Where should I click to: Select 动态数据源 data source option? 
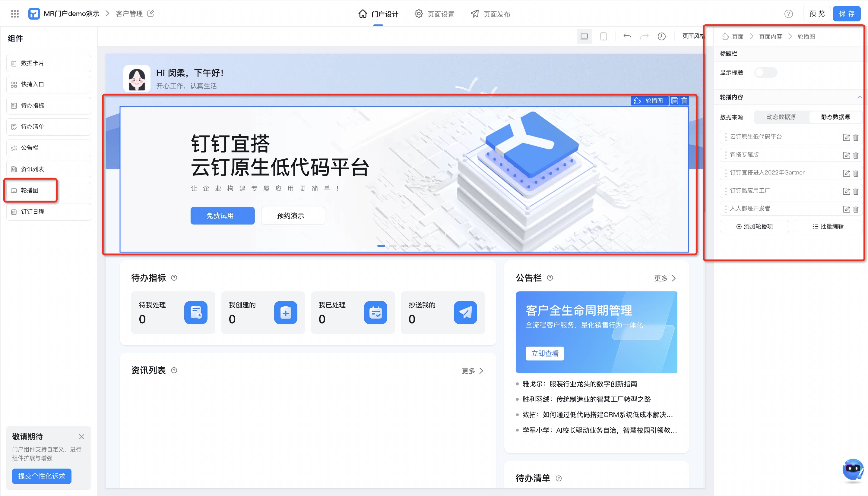click(781, 117)
